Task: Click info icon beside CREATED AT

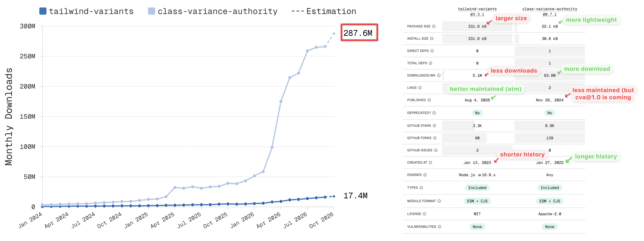Action: tap(430, 163)
